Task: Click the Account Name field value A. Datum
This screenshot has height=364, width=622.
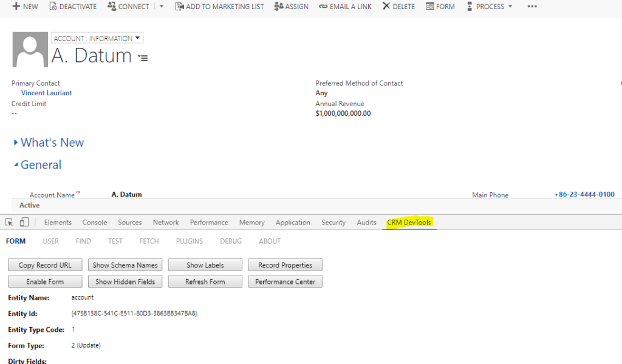Action: pos(126,195)
